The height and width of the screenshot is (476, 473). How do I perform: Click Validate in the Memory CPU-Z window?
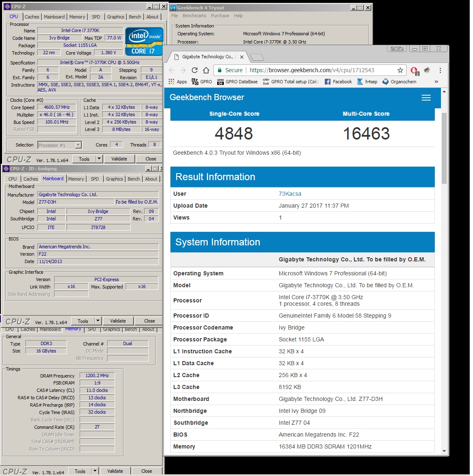[x=115, y=471]
